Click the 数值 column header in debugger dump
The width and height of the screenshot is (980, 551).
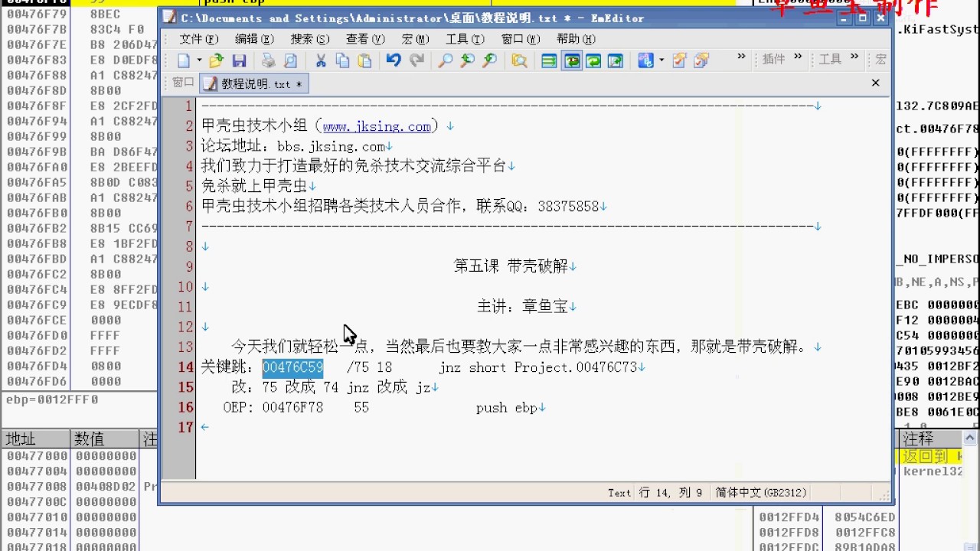(x=104, y=439)
